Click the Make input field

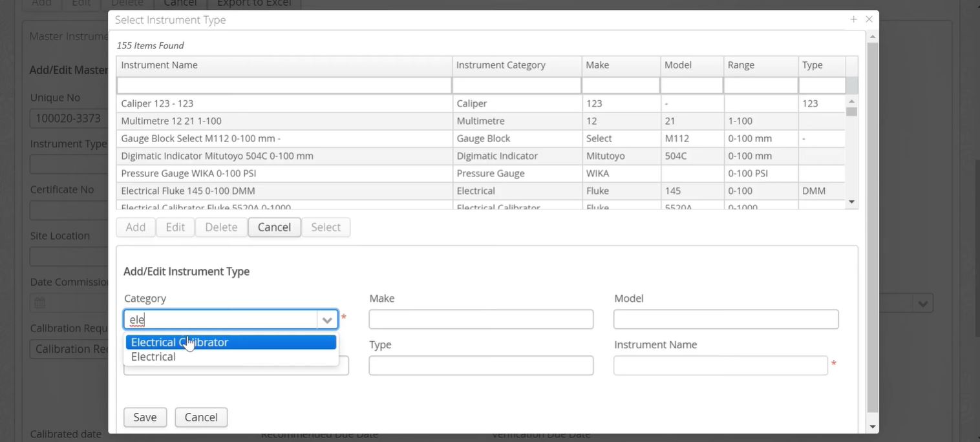click(x=481, y=319)
